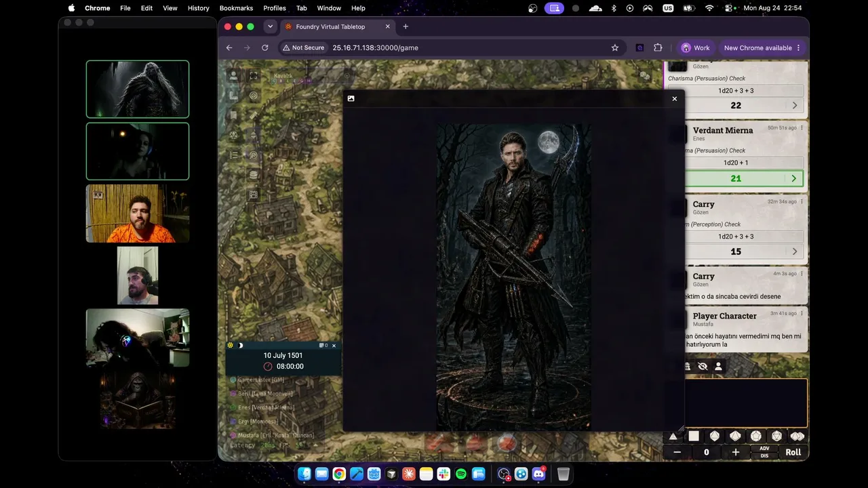Reload the Foundry page

[265, 48]
